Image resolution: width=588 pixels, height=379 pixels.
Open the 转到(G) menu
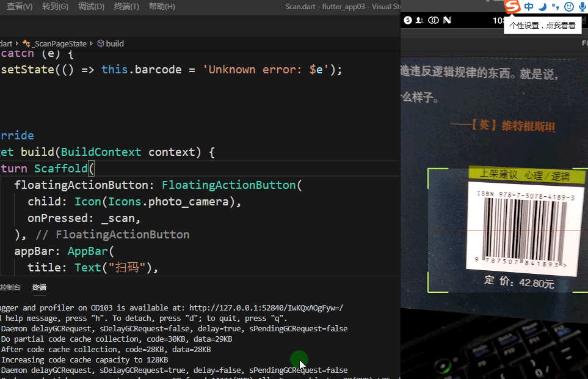[x=55, y=6]
